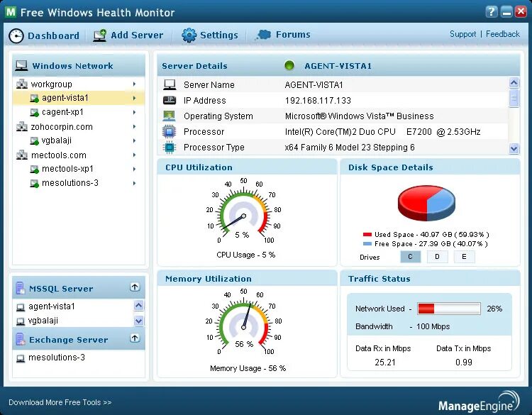Expand the mesolutions-3 row arrow in Windows Network
The height and width of the screenshot is (415, 532).
pos(134,183)
